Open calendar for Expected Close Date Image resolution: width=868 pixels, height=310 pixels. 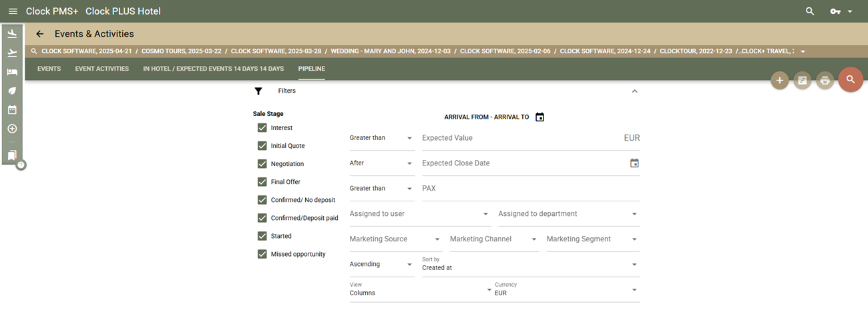[634, 163]
